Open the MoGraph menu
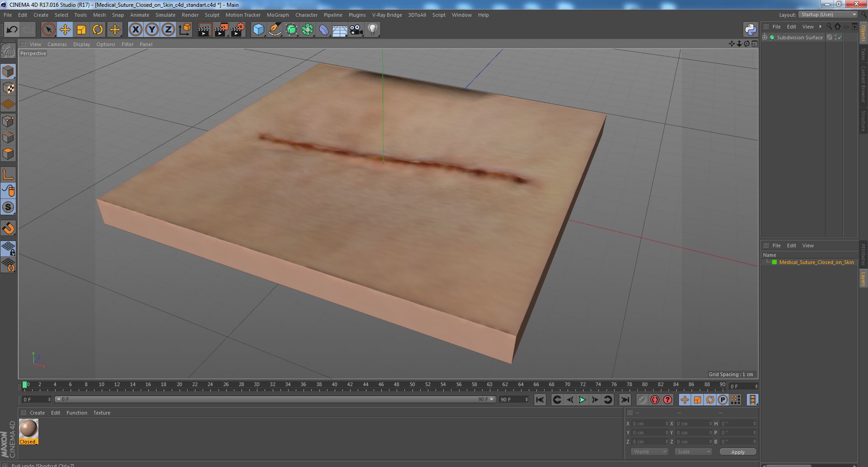868x467 pixels. point(278,15)
